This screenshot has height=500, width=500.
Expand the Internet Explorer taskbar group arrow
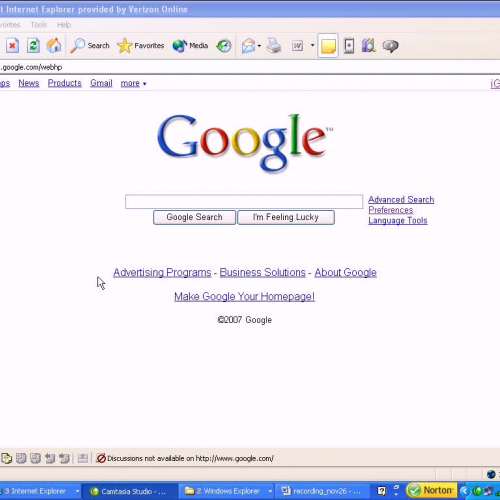[77, 491]
